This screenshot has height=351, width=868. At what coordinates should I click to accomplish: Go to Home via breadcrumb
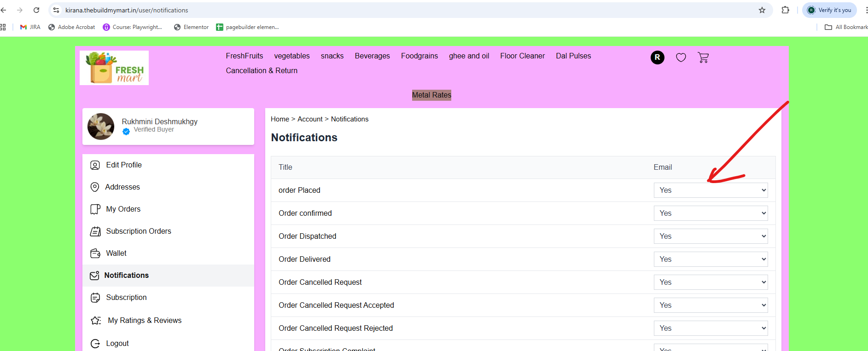[280, 119]
